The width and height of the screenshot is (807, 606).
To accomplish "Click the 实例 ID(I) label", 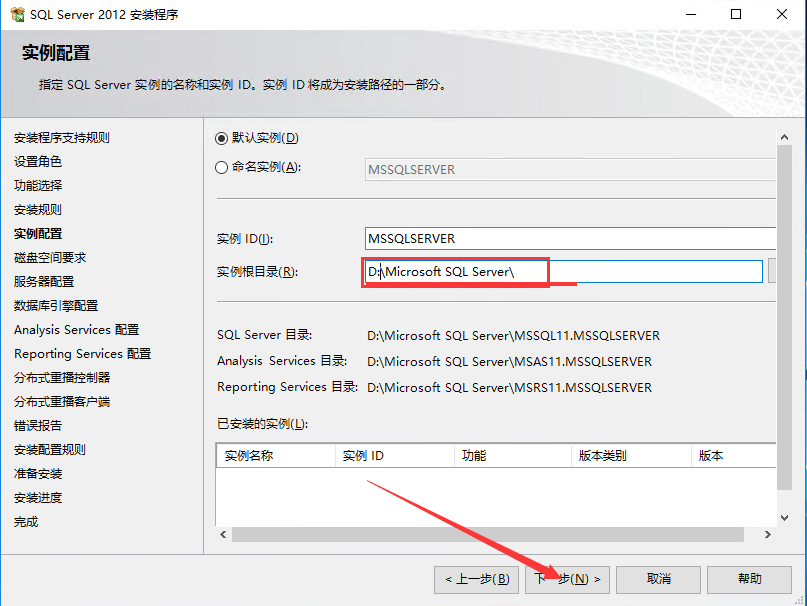I will coord(245,238).
